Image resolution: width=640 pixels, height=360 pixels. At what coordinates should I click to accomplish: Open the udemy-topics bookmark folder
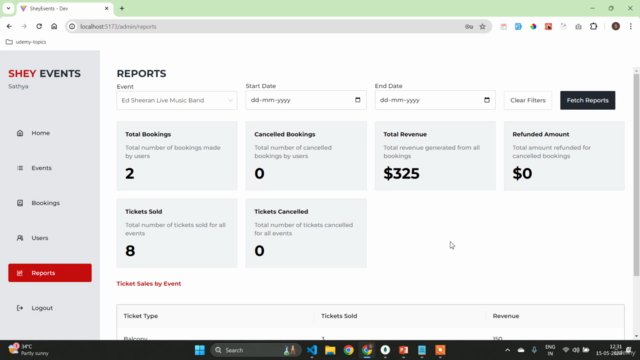click(x=26, y=42)
